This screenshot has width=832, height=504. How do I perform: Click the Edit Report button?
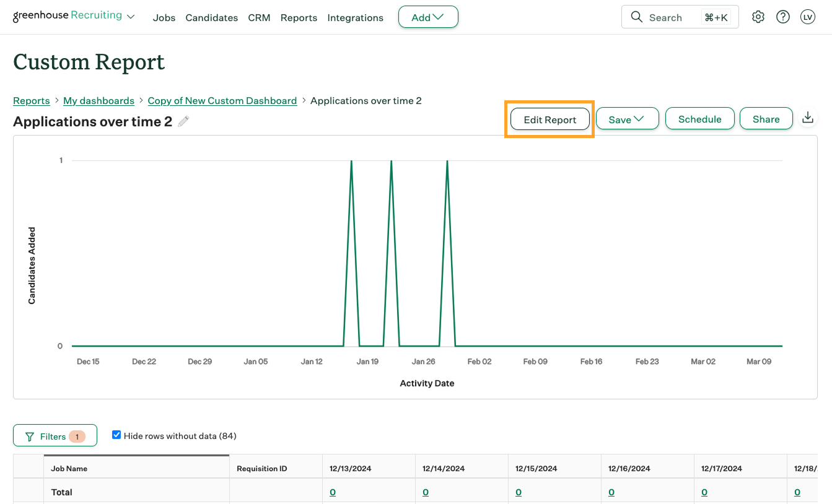pyautogui.click(x=550, y=119)
